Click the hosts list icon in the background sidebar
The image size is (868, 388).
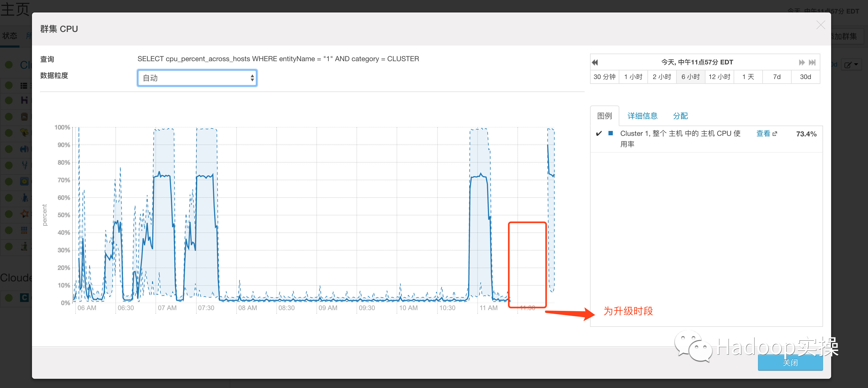24,86
